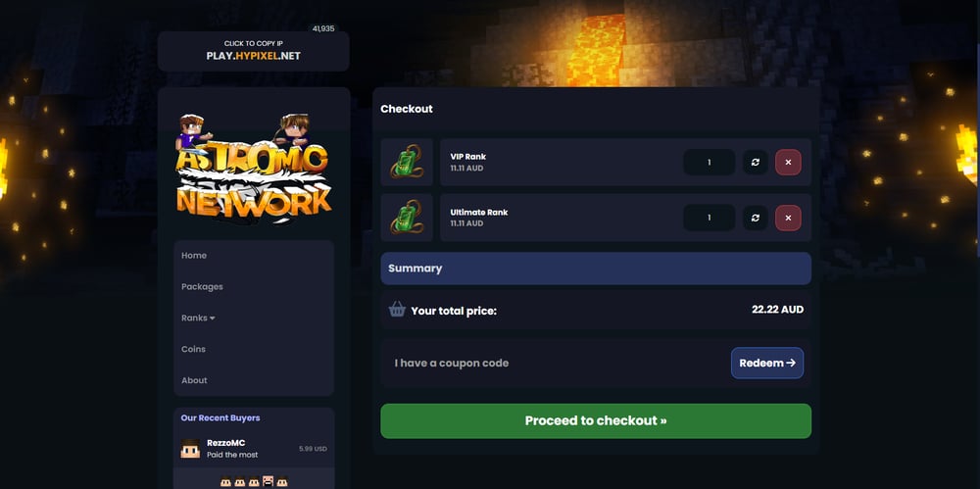Viewport: 980px width, 489px height.
Task: Click the Ultimate Rank item thumbnail
Action: point(407,218)
